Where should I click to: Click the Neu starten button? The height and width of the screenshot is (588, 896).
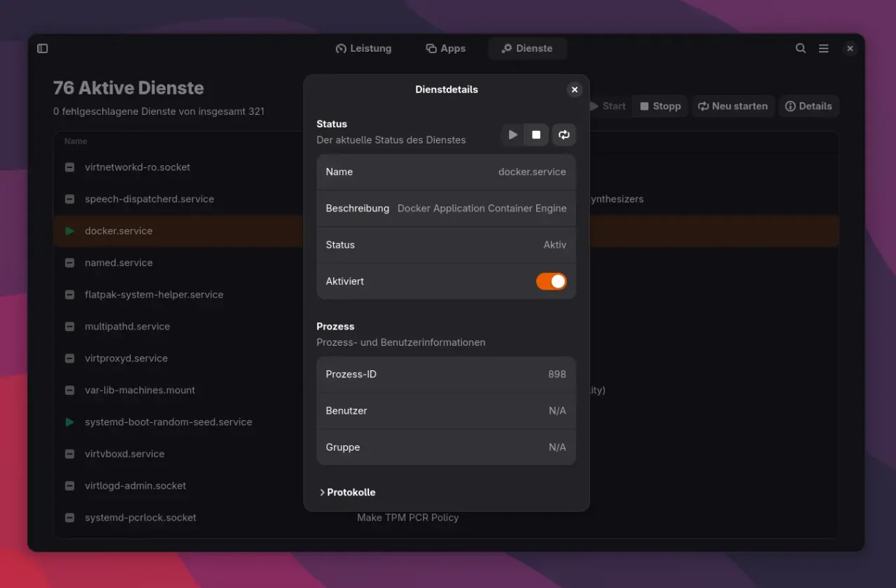[x=733, y=106]
